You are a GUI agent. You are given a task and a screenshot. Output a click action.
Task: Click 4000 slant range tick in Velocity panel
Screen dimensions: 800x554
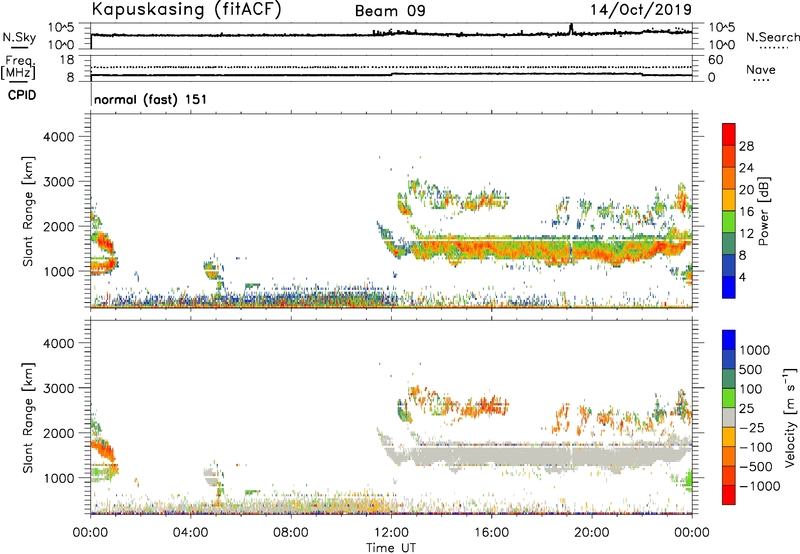point(58,343)
